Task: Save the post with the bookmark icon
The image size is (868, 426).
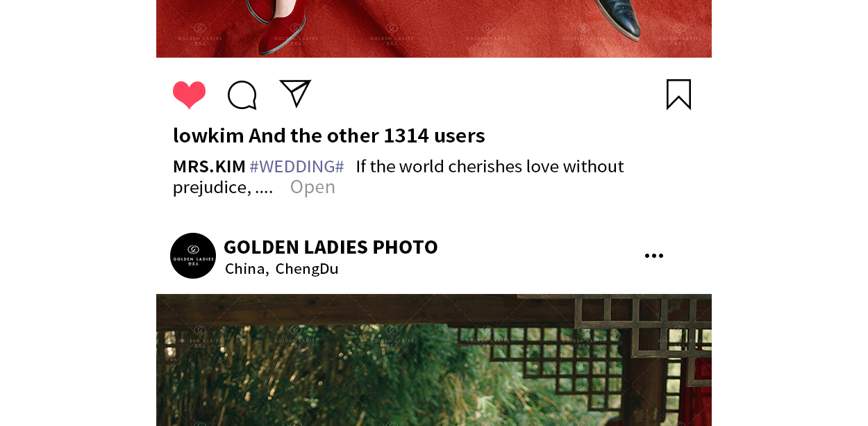Action: [678, 95]
